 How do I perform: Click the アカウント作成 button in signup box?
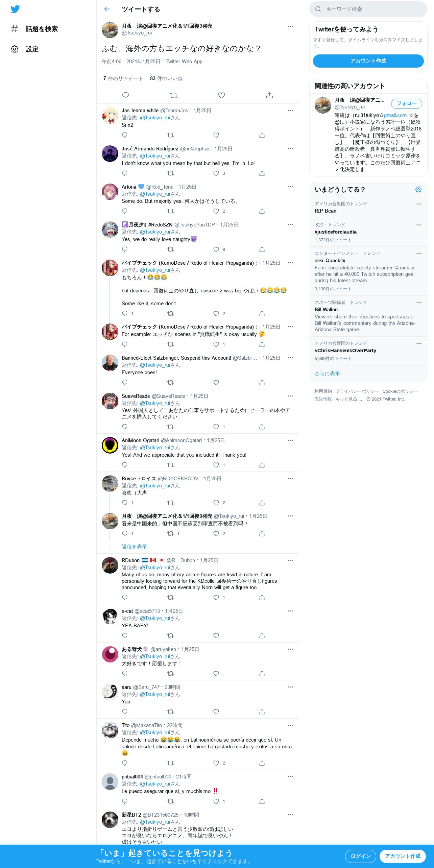pos(368,61)
